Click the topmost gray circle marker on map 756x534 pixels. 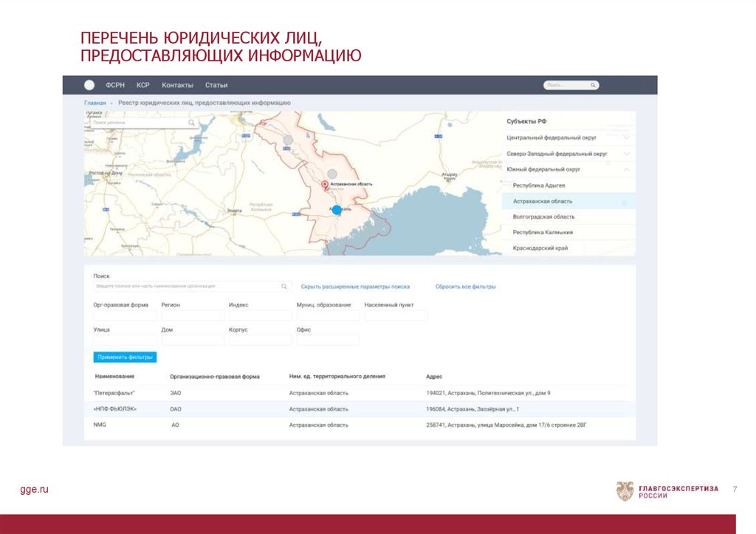288,139
